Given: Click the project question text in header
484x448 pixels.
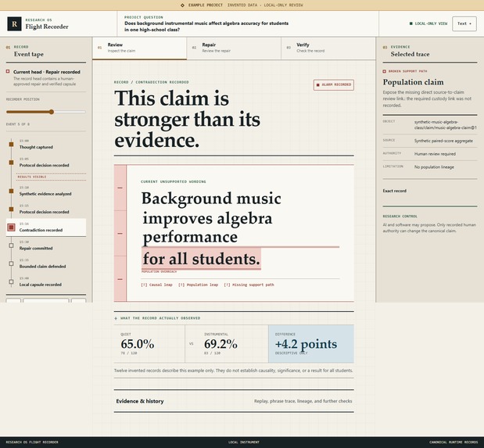Looking at the screenshot, I should pyautogui.click(x=206, y=27).
